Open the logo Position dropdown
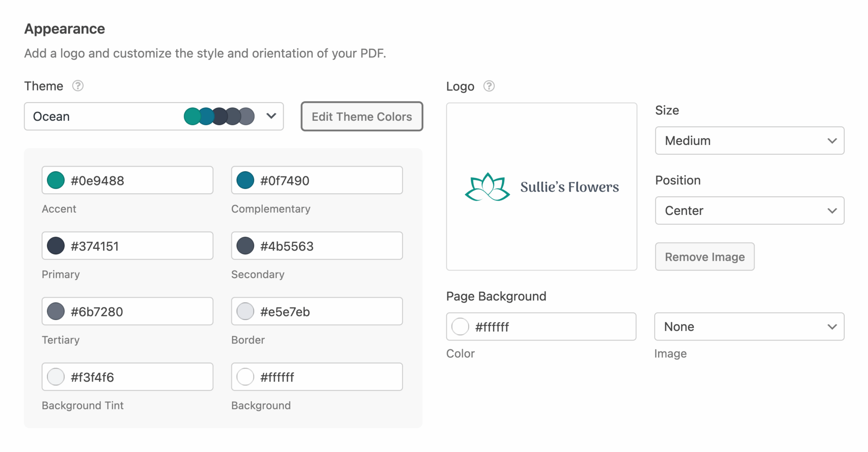The image size is (868, 452). pyautogui.click(x=748, y=210)
